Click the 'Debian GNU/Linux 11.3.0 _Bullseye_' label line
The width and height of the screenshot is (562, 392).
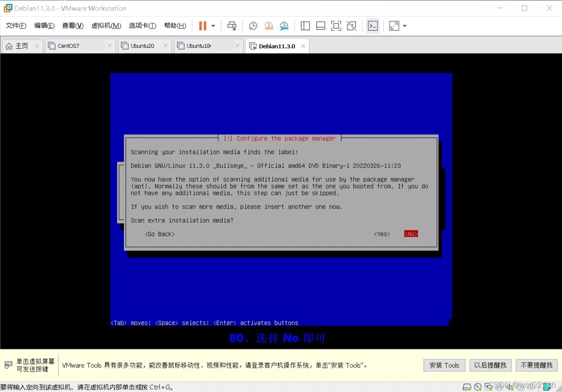pos(266,166)
